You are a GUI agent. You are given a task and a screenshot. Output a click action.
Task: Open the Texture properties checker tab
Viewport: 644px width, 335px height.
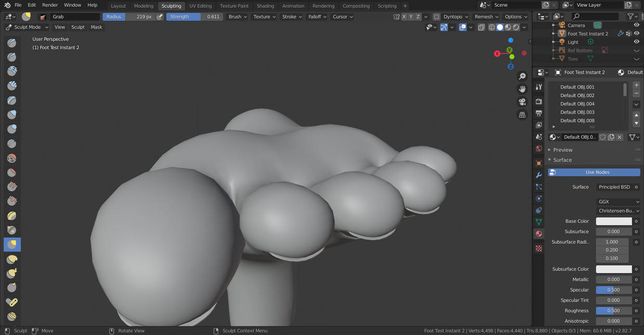pos(538,248)
